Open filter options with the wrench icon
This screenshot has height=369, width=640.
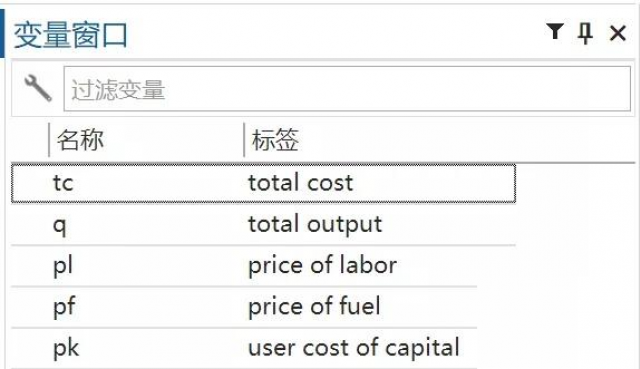pyautogui.click(x=38, y=88)
